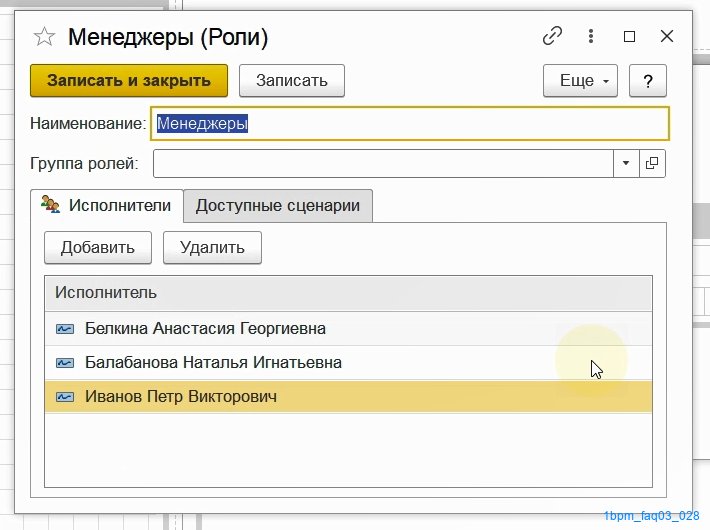Click Удалить to remove the executor
Image resolution: width=710 pixels, height=530 pixels.
point(212,247)
